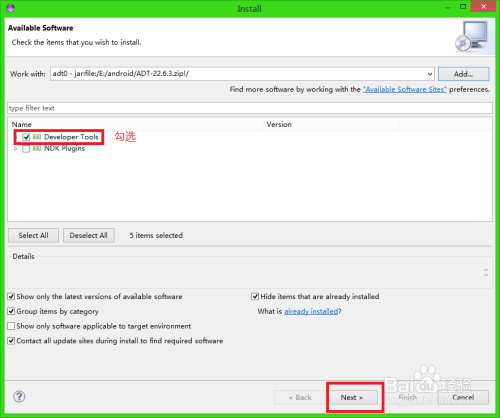Click the Next > button
Screen dimensions: 500x418
pyautogui.click(x=352, y=397)
